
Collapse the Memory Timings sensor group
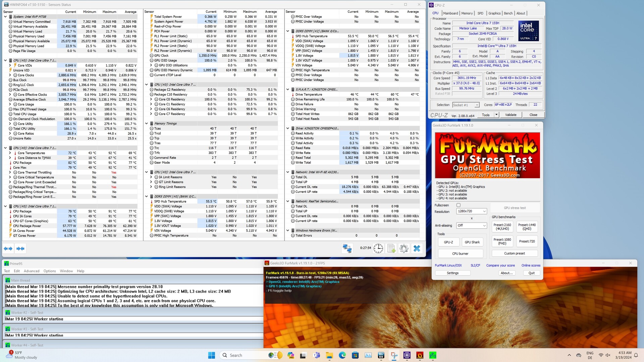point(147,123)
